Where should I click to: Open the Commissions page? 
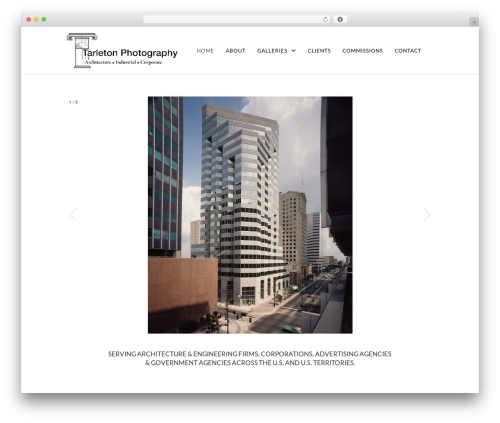362,51
